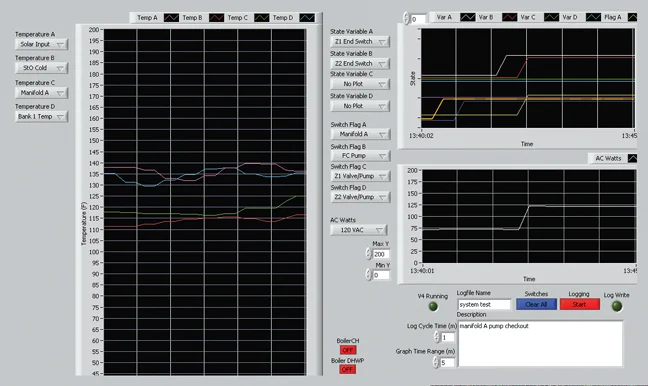Open Temperature C dropdown showing Manifold A
The image size is (648, 386).
(41, 93)
